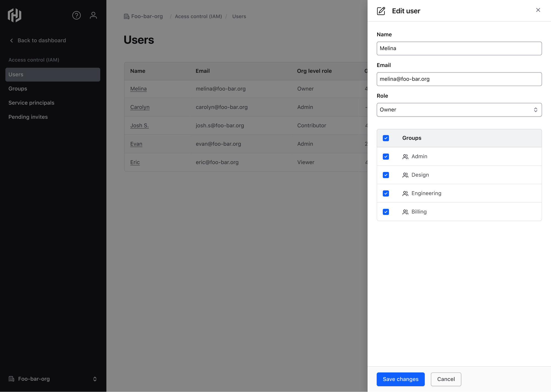Click the Admin group people icon

point(405,157)
